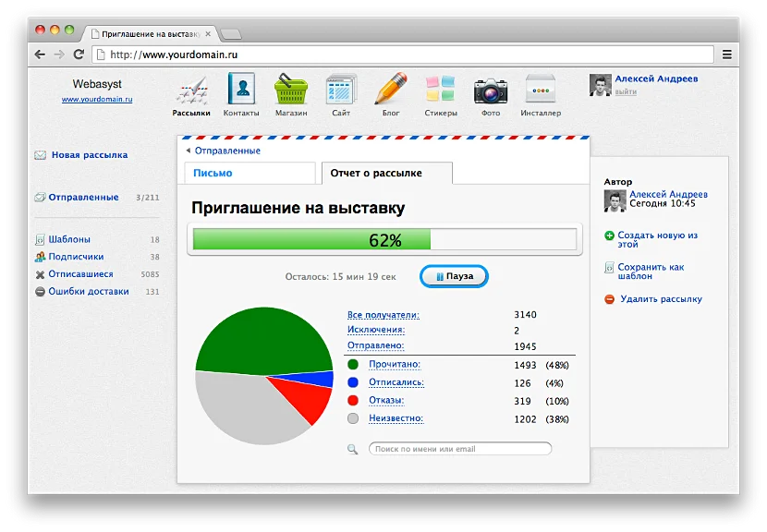Open the Сайт app icon
The width and height of the screenshot is (767, 532).
click(x=341, y=90)
